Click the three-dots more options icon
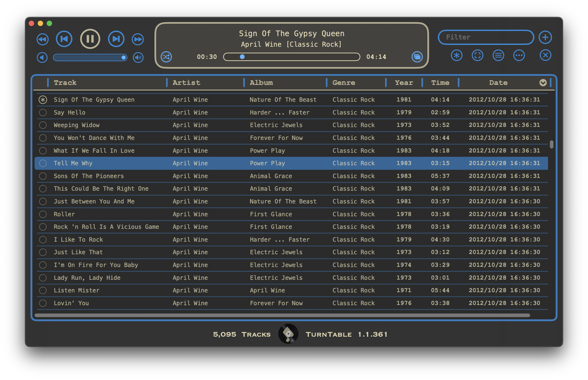The width and height of the screenshot is (588, 380). [x=519, y=55]
